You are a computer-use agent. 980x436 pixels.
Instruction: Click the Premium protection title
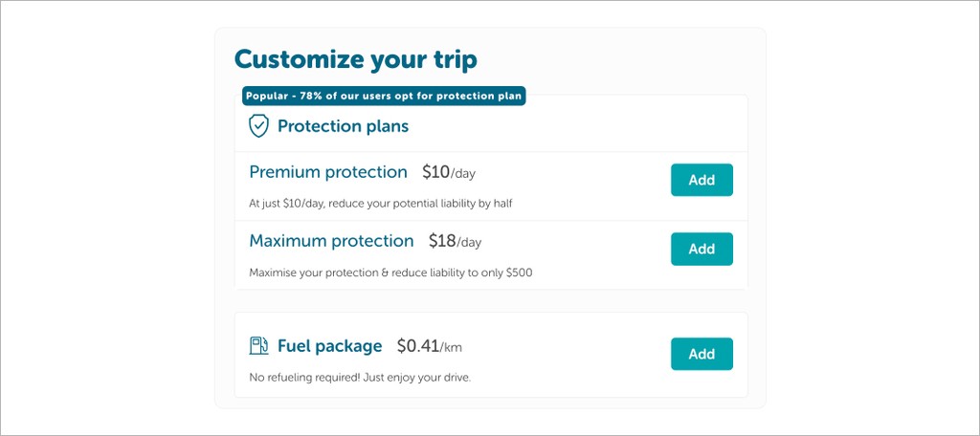point(327,172)
